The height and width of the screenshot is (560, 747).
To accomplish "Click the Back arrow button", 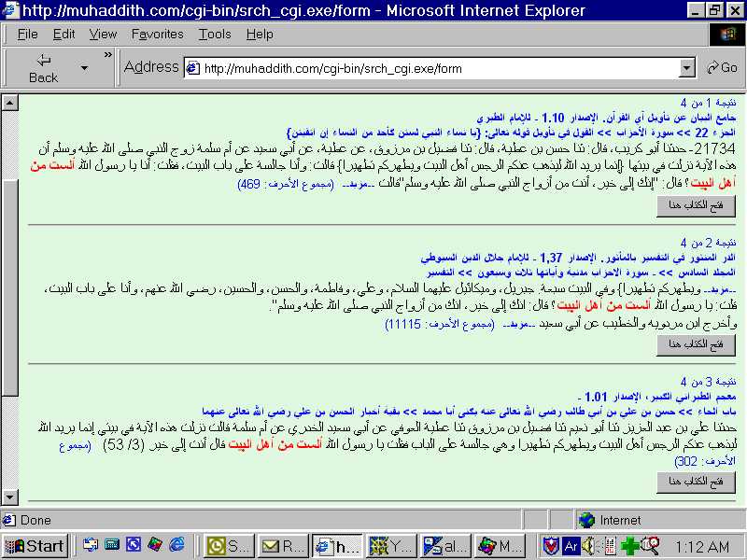I will tap(43, 68).
